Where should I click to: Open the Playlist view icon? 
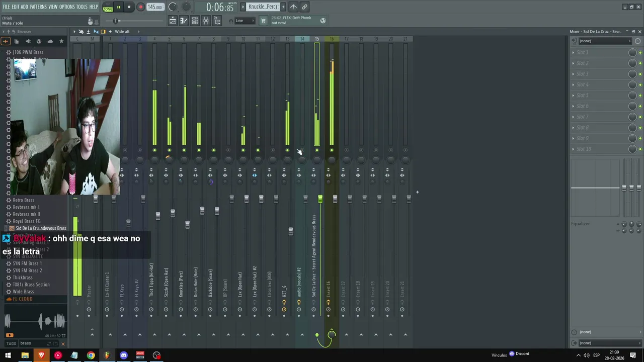tap(173, 21)
